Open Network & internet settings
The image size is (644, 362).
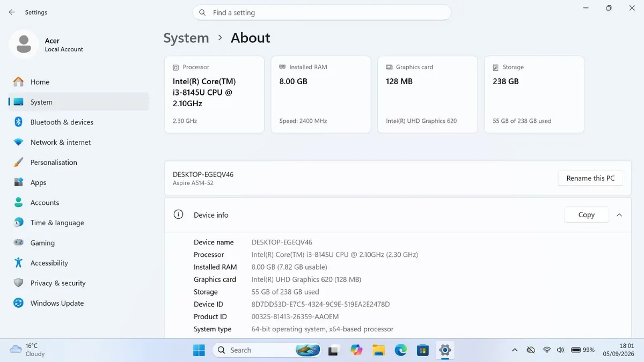pos(79,142)
